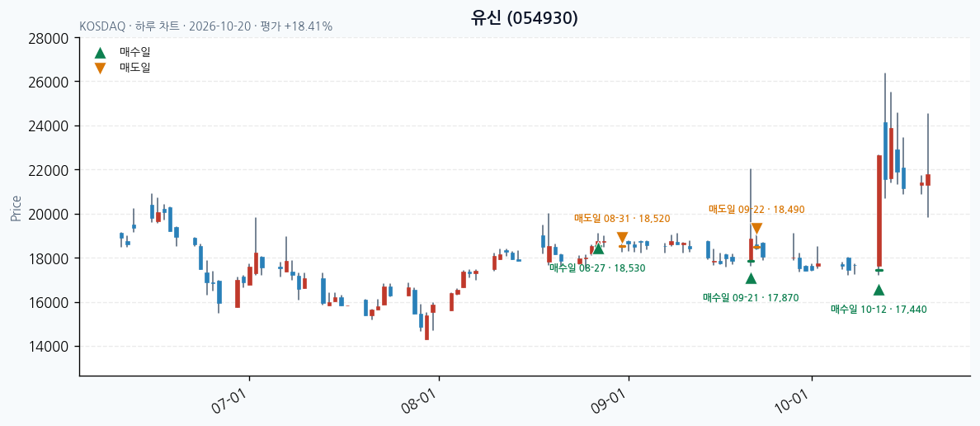Click the 14000 y-axis label
The height and width of the screenshot is (426, 980).
pyautogui.click(x=49, y=347)
